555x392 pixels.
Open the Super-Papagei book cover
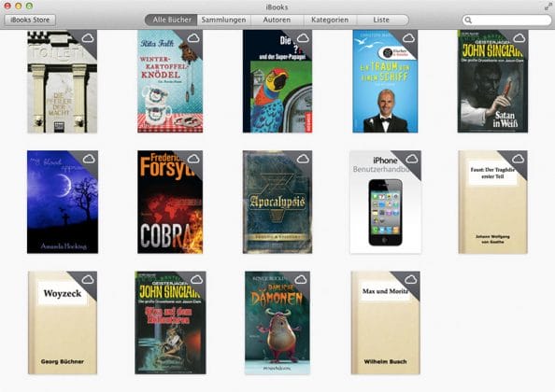pos(277,81)
